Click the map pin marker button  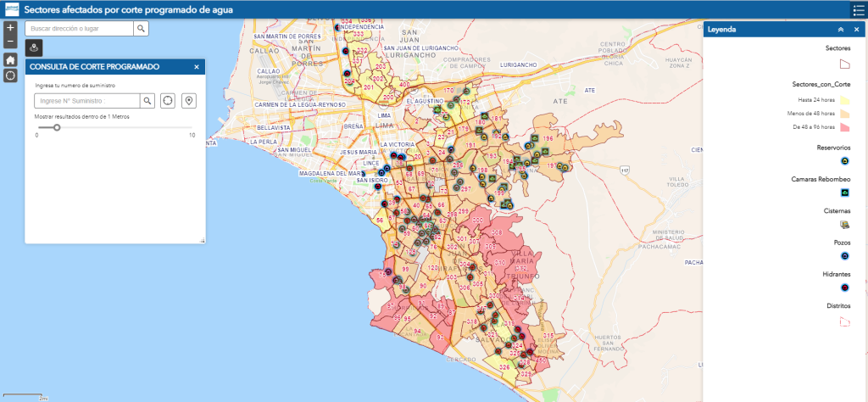tap(188, 101)
